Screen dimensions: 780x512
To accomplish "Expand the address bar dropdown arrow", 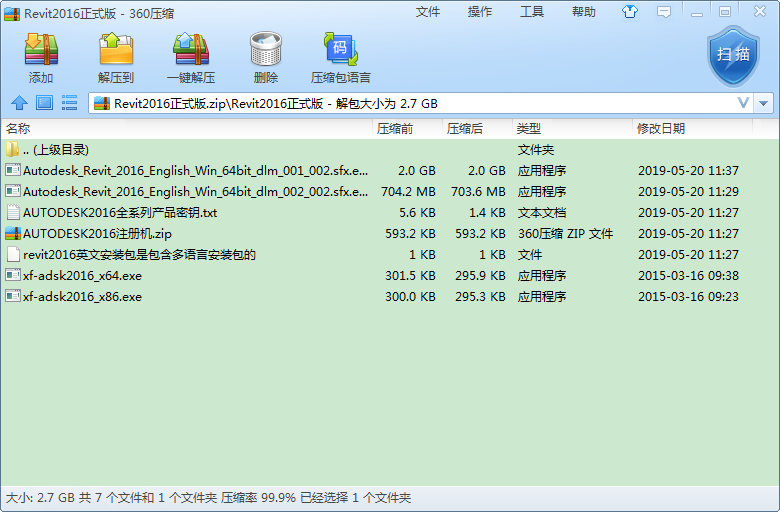I will [x=764, y=103].
